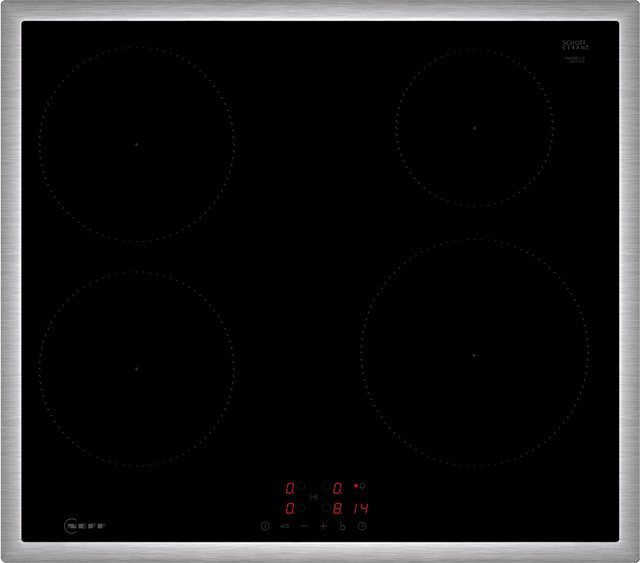Viewport: 640px width, 563px height.
Task: Tap the top-left 0 power display
Action: tap(290, 488)
